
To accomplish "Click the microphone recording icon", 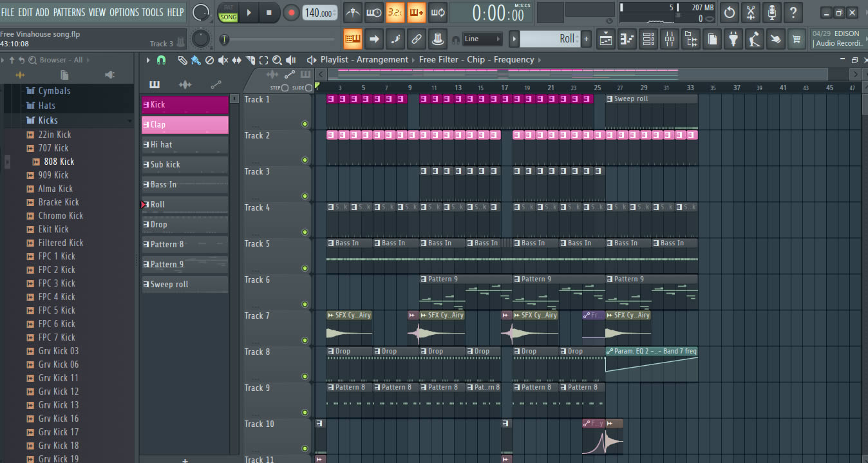I will click(x=771, y=12).
